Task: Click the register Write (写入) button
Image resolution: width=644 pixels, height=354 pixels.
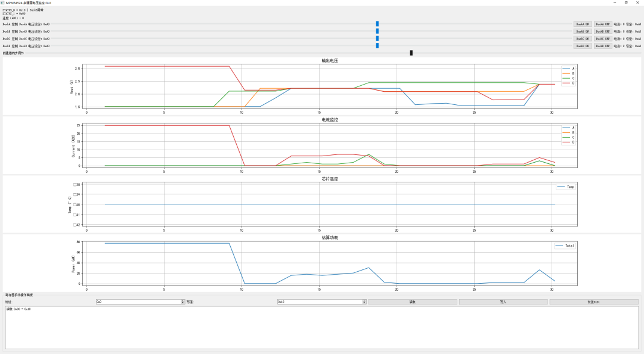Action: click(503, 302)
